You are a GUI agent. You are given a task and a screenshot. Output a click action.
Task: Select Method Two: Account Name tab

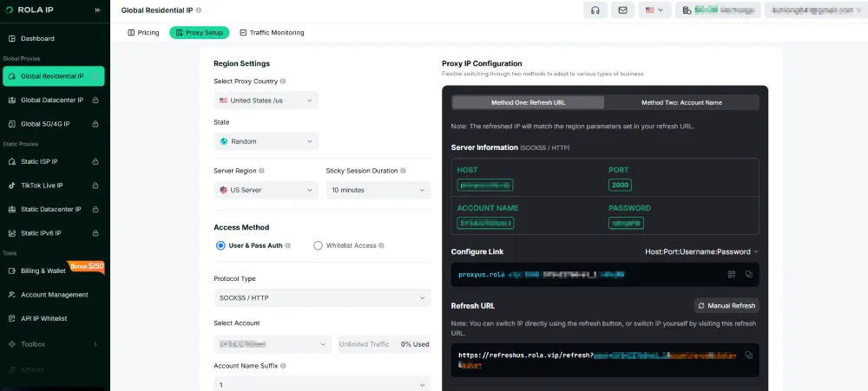[x=681, y=102]
